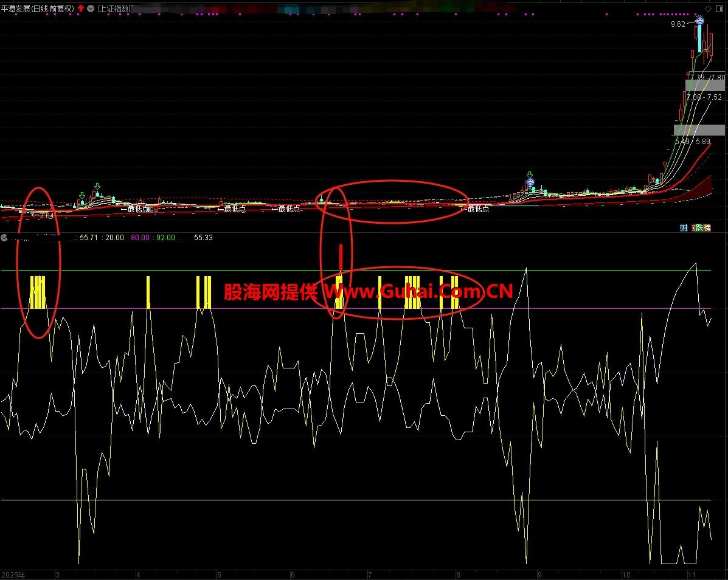Click the 2.64 lowest price label
The image size is (728, 580).
click(46, 216)
